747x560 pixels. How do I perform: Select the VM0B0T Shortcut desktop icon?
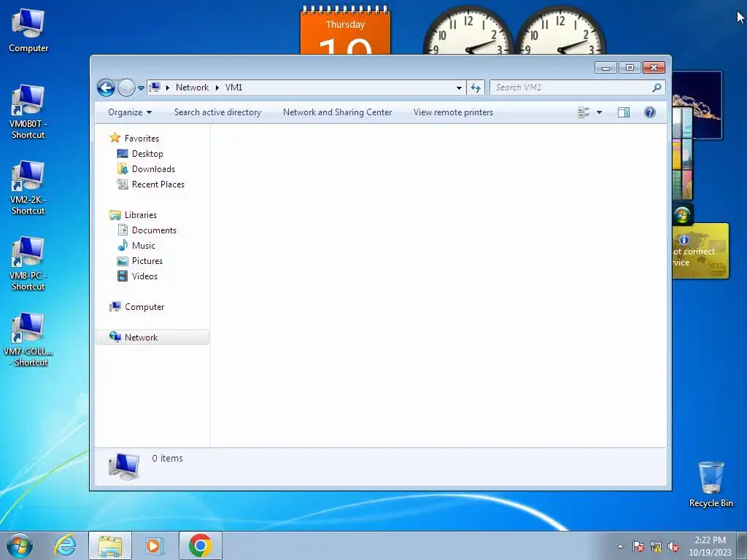[28, 112]
